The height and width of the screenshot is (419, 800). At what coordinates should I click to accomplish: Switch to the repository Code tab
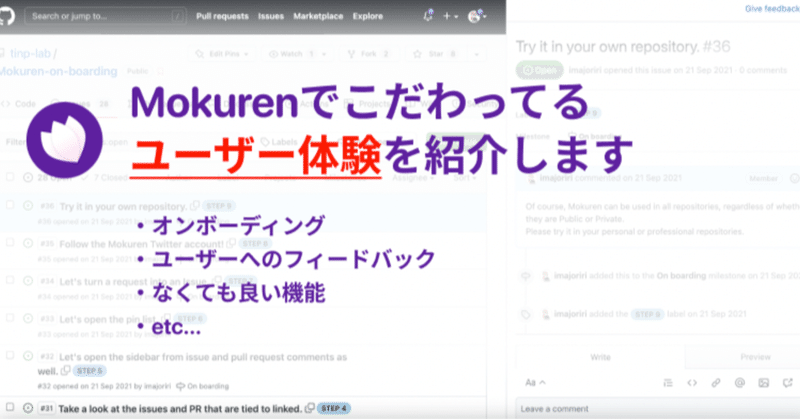19,104
